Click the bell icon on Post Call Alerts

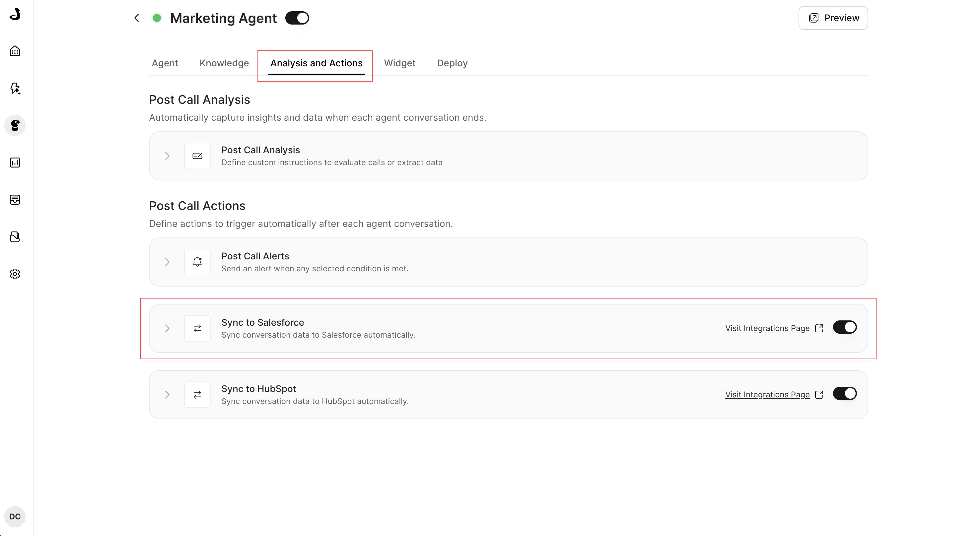[x=197, y=262]
